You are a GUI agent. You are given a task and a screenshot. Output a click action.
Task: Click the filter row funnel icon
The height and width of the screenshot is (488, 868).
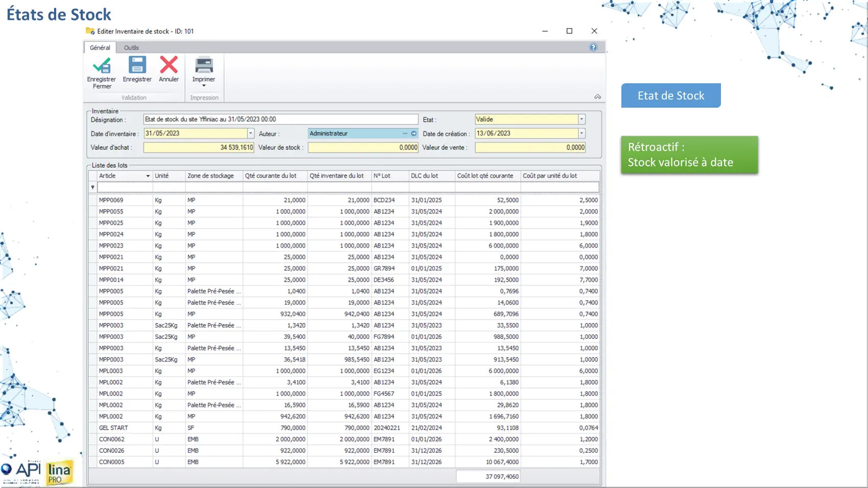tap(92, 187)
